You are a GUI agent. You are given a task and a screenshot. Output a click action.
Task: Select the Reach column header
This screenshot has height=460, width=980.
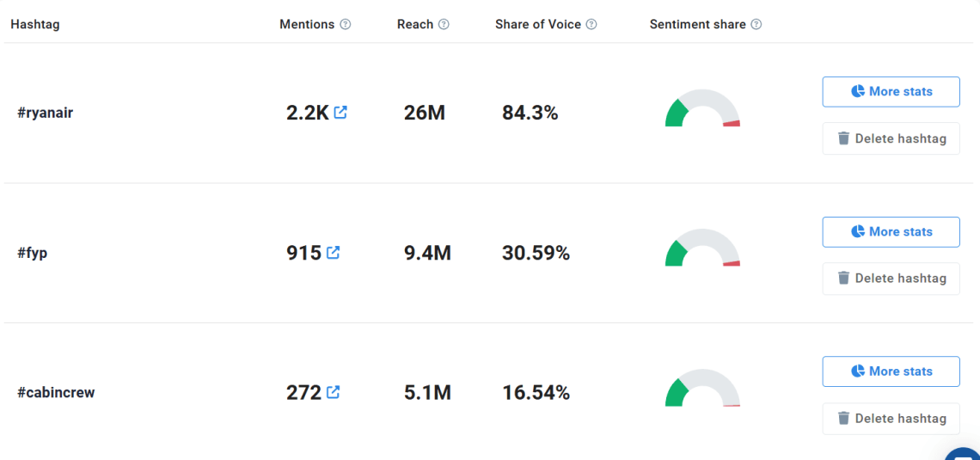pyautogui.click(x=415, y=24)
